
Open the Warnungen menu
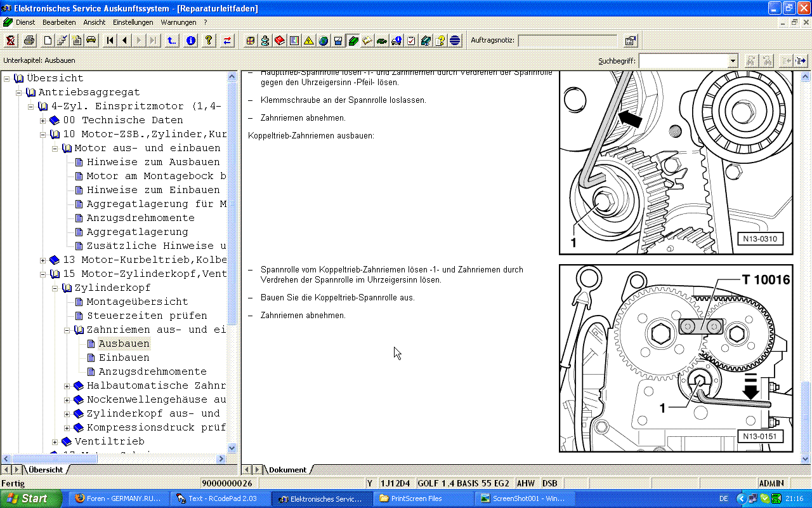click(x=179, y=22)
